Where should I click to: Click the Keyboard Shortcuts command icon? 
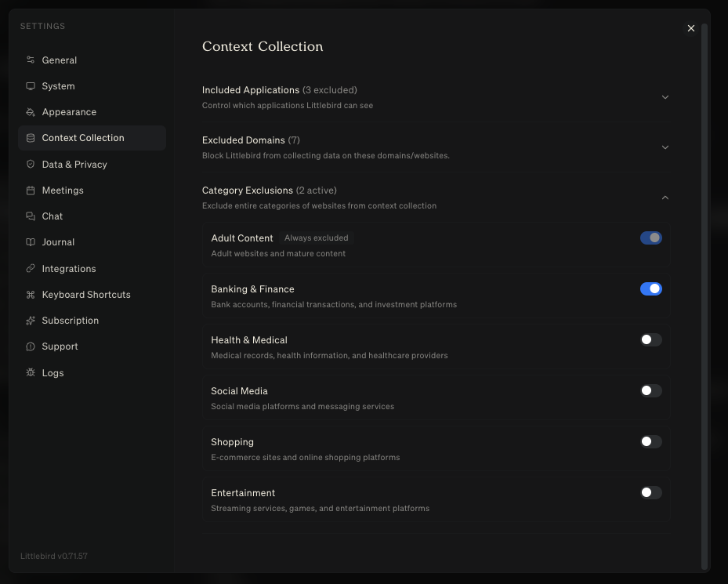(31, 295)
